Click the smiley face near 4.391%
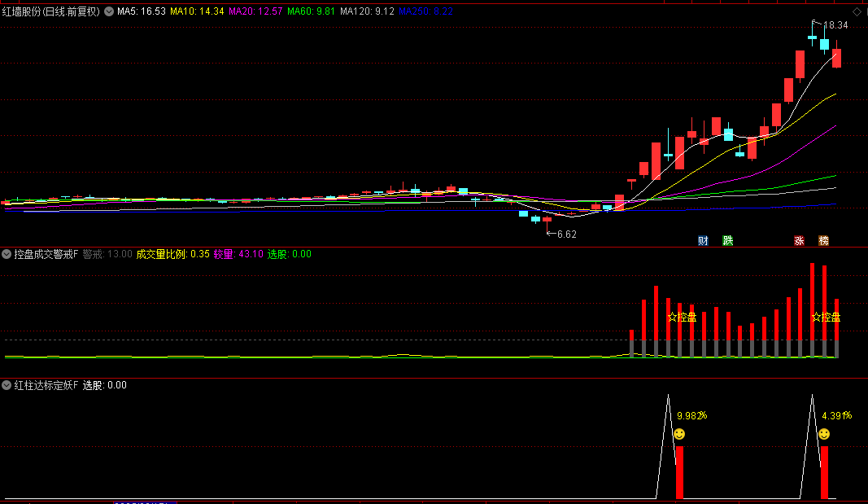The height and width of the screenshot is (504, 868). (824, 434)
